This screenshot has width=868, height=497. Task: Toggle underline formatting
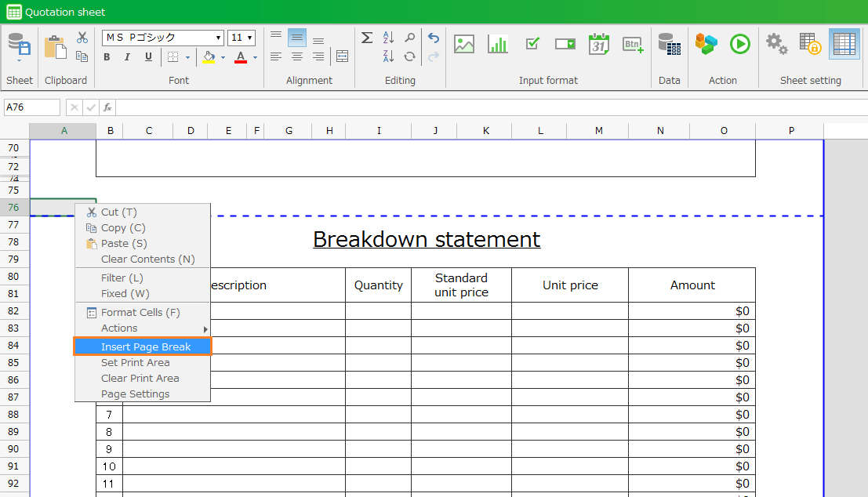[x=148, y=57]
